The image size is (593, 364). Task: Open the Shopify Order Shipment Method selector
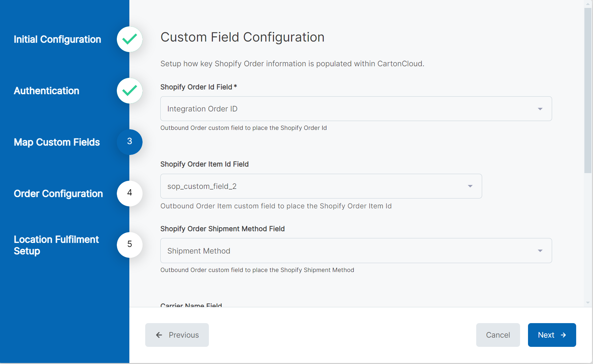[x=355, y=251]
